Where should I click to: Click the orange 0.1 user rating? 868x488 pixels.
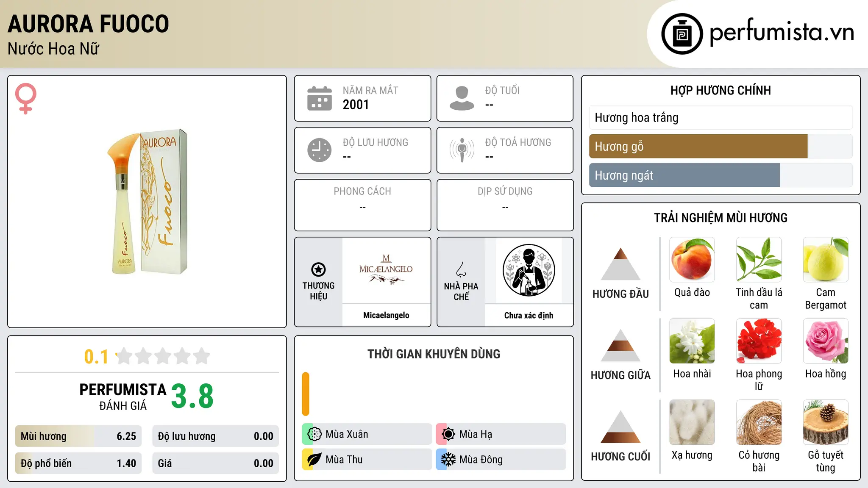[x=96, y=357]
